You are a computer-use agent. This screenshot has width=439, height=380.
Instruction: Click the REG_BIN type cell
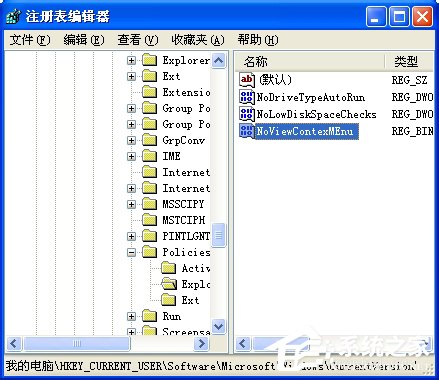pos(413,131)
